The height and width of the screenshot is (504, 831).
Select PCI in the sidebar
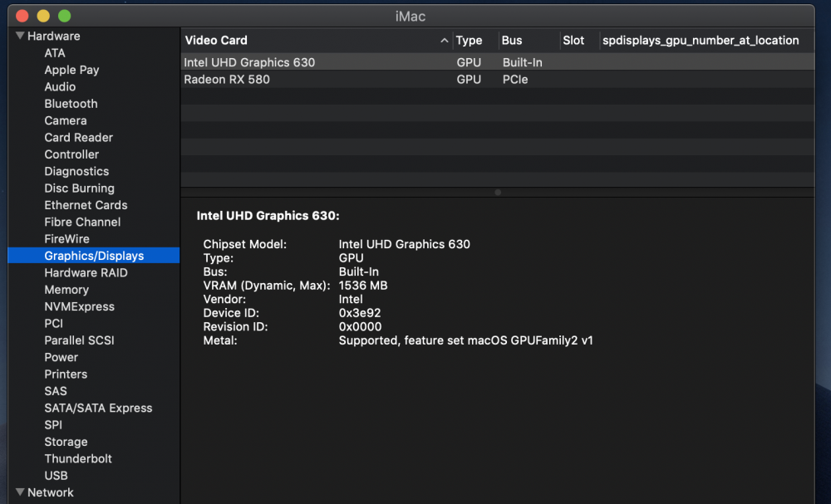pos(53,324)
